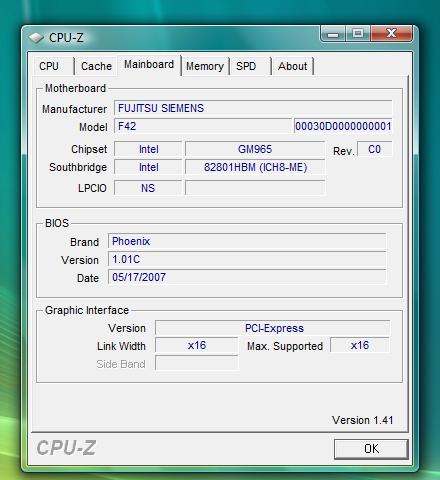Click the PCI-Express version field
440x480 pixels.
tap(273, 328)
